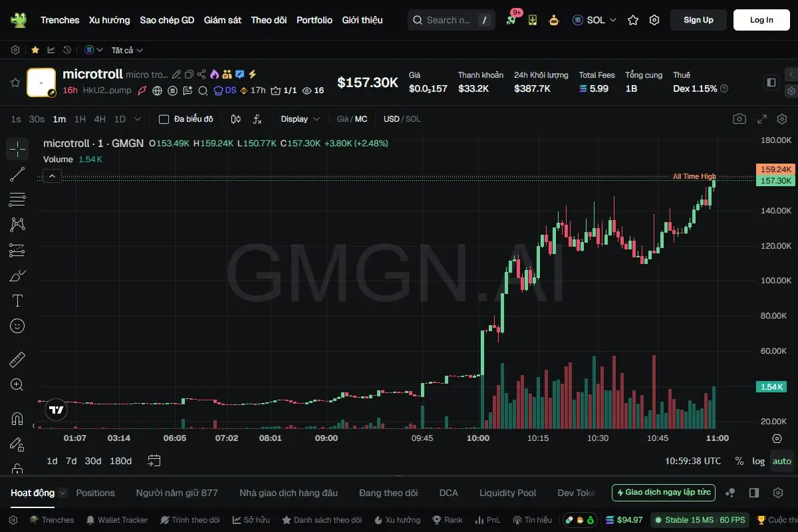Open the Người nắm giữ 877 tab

pyautogui.click(x=177, y=493)
